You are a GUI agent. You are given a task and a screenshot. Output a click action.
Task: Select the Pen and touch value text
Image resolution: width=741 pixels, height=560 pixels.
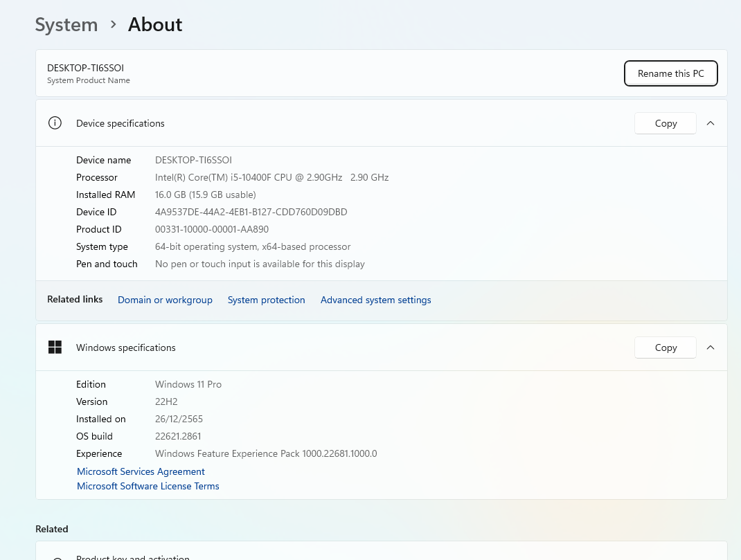[x=260, y=264]
